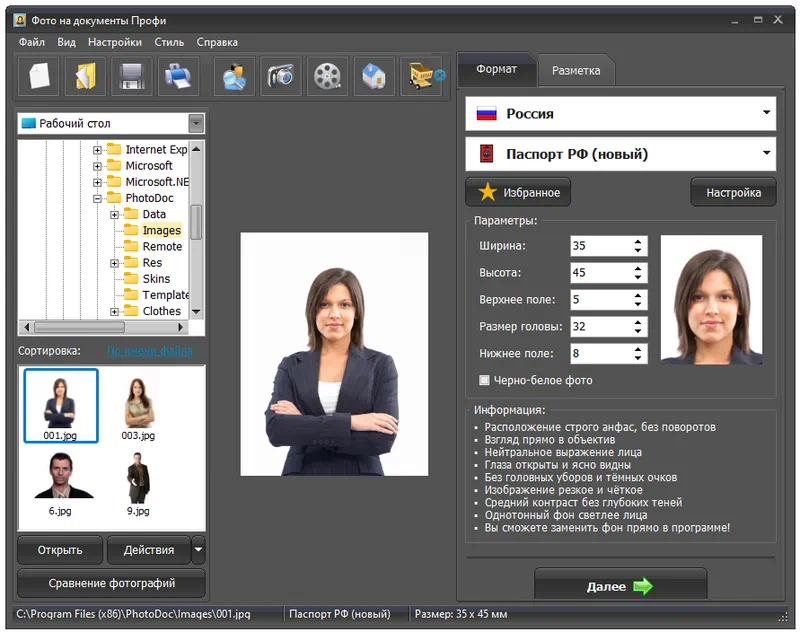Change sorting via По имени файла link
Viewport: 800px width, 632px height.
[149, 351]
